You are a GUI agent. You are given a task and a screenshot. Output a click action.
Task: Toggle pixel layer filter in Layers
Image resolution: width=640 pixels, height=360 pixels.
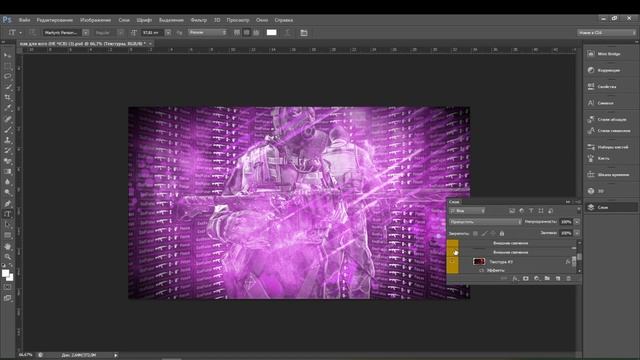click(512, 211)
